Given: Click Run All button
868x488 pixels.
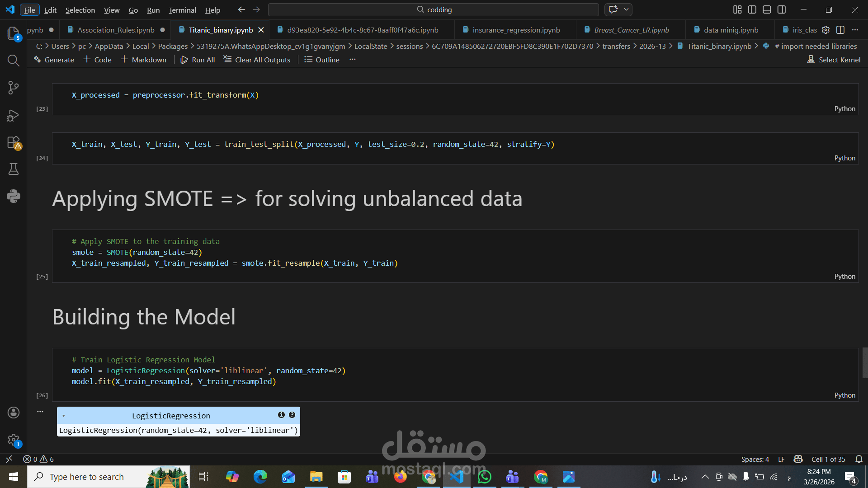Looking at the screenshot, I should pyautogui.click(x=198, y=60).
